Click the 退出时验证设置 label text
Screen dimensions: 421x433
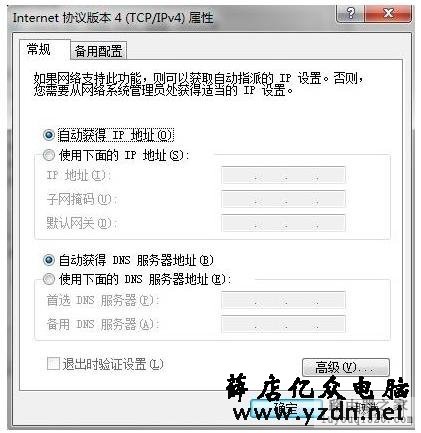113,364
